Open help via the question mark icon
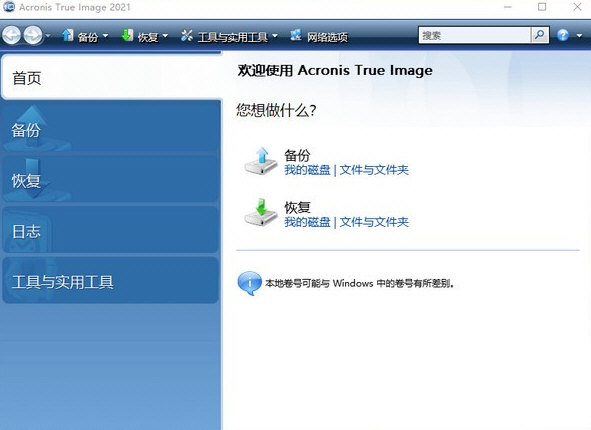 (x=563, y=35)
